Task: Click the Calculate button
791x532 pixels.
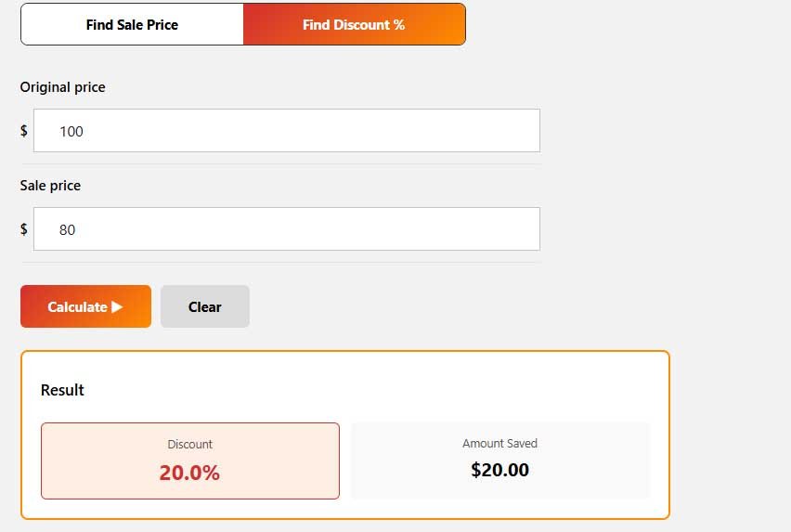Action: (85, 306)
